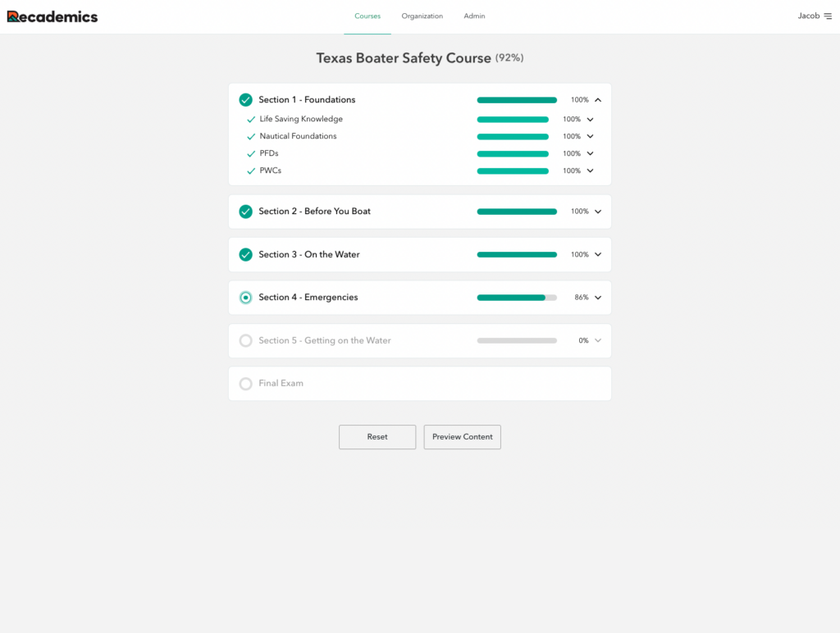Click the incomplete radio for Section 5

point(245,340)
